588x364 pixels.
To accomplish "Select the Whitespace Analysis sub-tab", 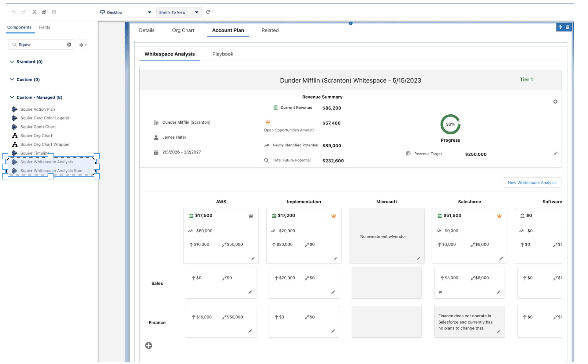I will [x=170, y=54].
